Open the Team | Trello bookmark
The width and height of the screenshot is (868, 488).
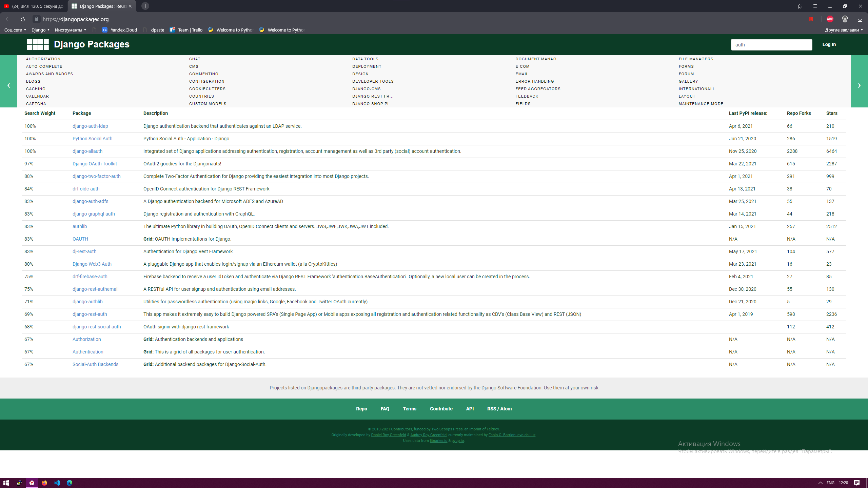(x=186, y=30)
